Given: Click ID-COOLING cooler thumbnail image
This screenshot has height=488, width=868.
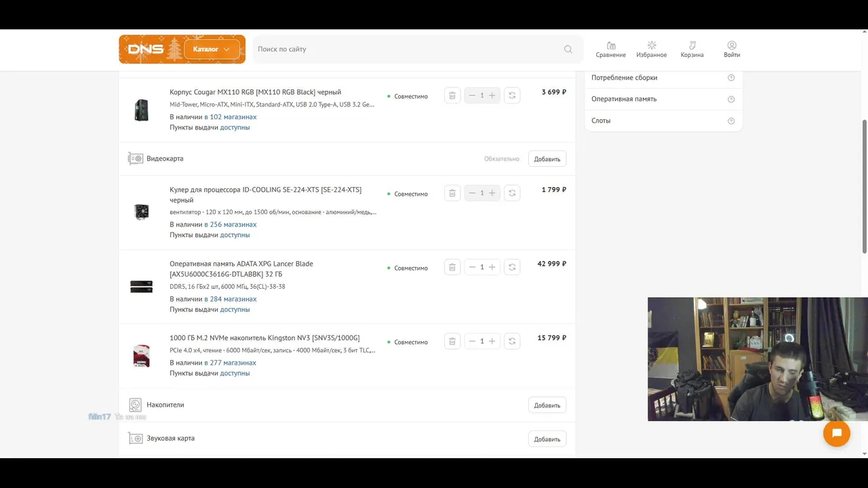Looking at the screenshot, I should tap(141, 212).
